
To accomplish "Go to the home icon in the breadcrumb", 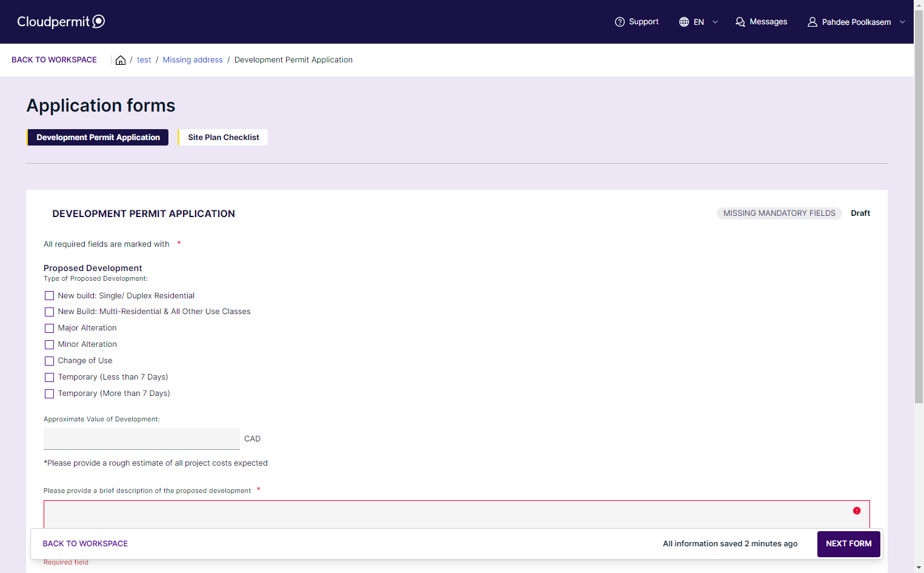I will point(121,60).
